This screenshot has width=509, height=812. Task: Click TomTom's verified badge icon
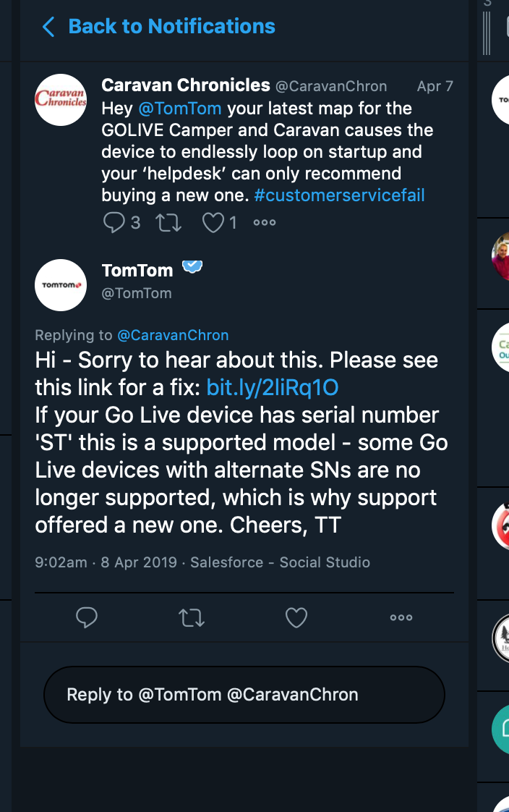pos(191,266)
